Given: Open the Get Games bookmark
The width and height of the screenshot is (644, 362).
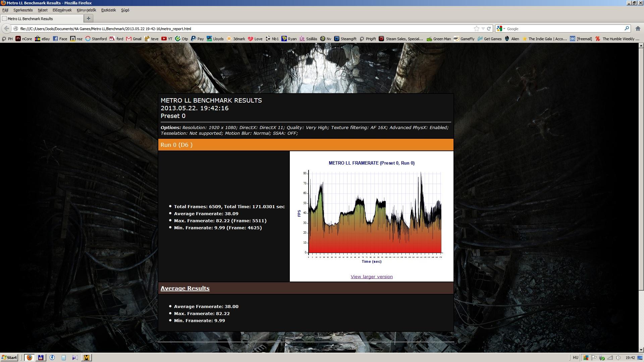Looking at the screenshot, I should pos(489,39).
